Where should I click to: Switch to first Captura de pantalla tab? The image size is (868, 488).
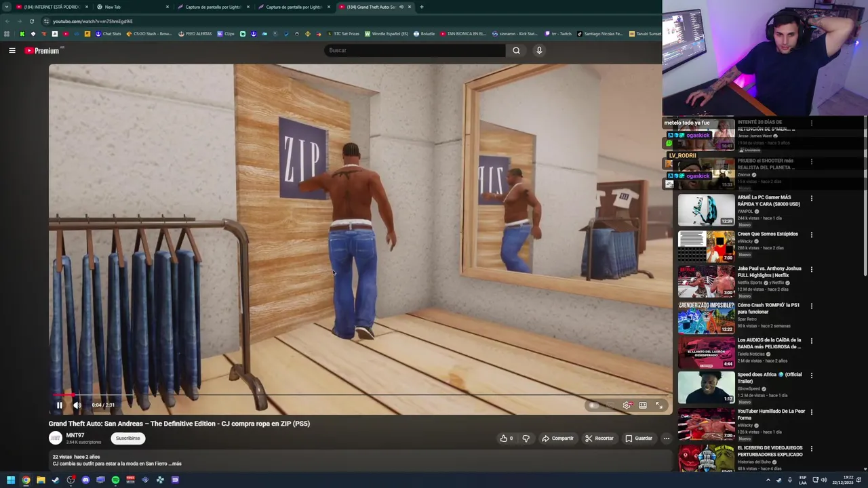[x=213, y=7]
